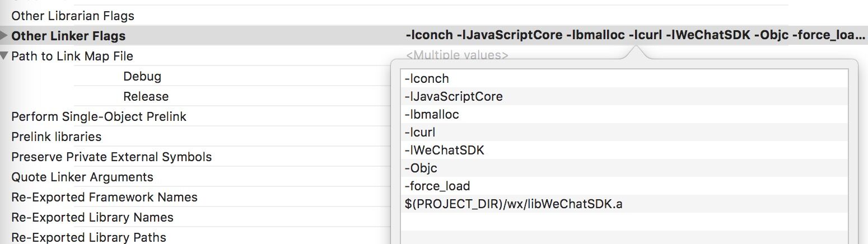This screenshot has width=868, height=244.
Task: Select Re-Exported Library Paths setting
Action: coord(88,237)
